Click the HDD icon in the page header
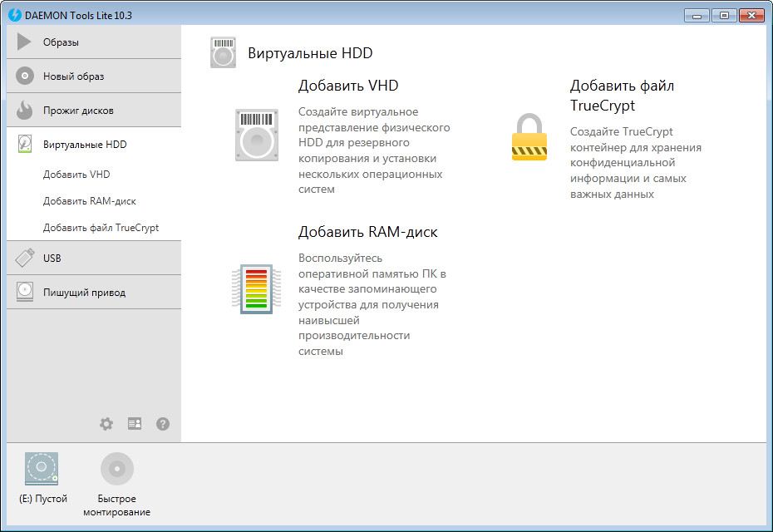This screenshot has width=773, height=532. pyautogui.click(x=223, y=52)
